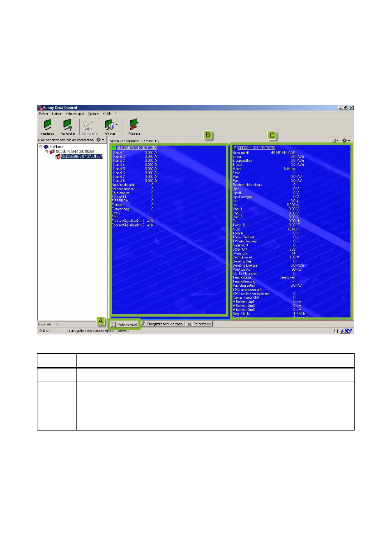Click the 'F-EEPROM' row
The width and height of the screenshot is (392, 555).
pyautogui.click(x=133, y=201)
